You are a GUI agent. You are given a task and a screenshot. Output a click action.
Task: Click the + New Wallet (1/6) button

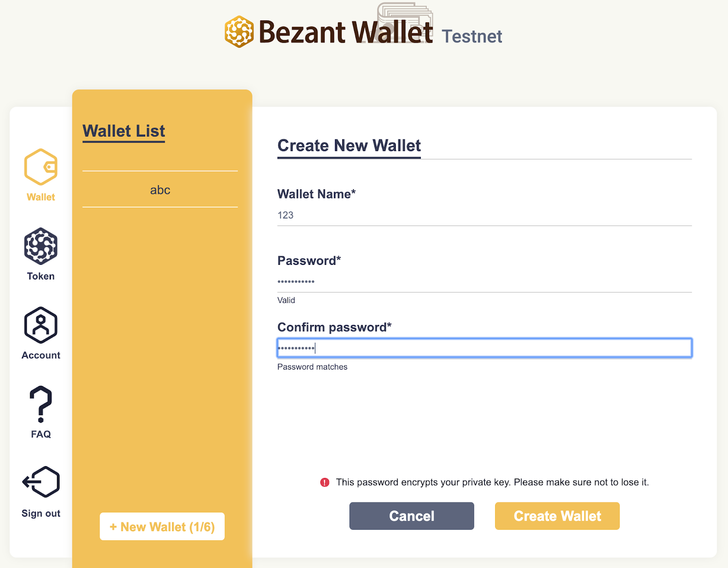(x=162, y=527)
